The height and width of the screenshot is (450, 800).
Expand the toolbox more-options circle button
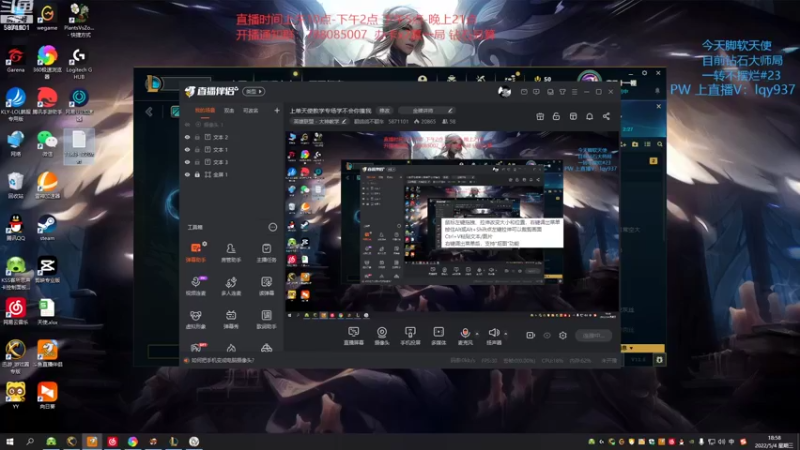pos(273,227)
